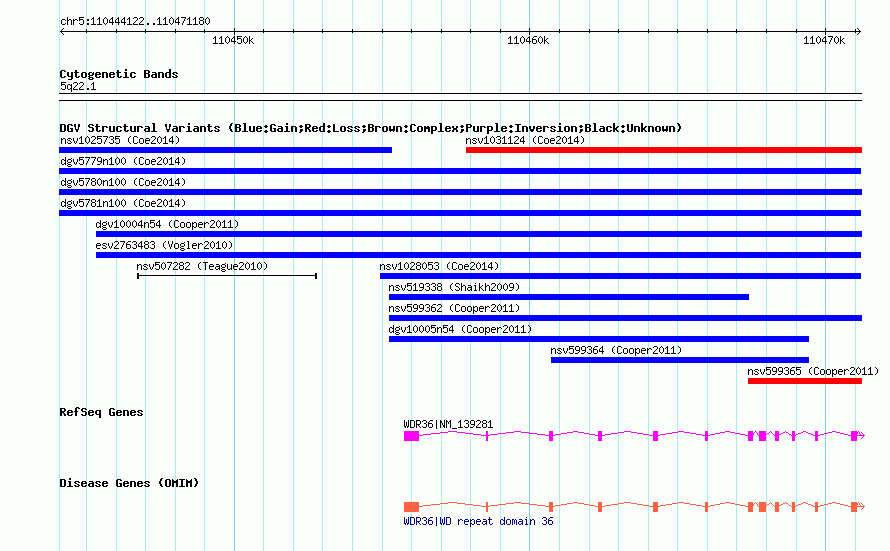The image size is (890, 551).
Task: Click the orange WDR36 OMIM gene model
Action: pyautogui.click(x=634, y=507)
